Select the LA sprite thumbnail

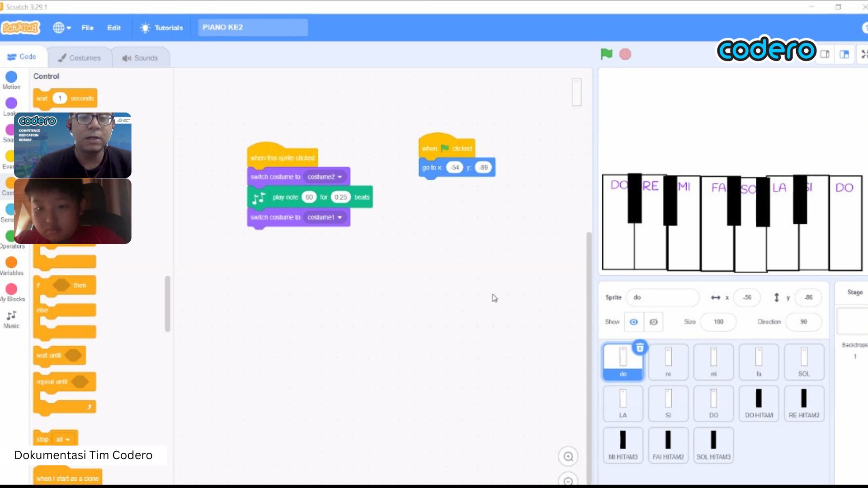pos(623,403)
